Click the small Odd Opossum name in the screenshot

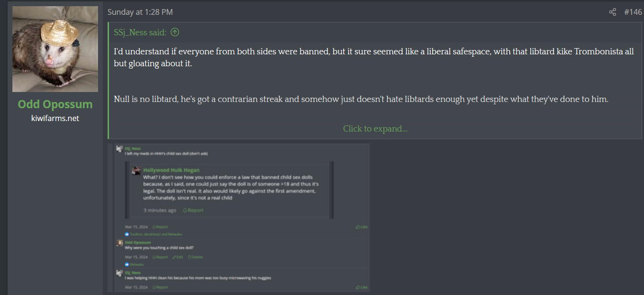point(138,243)
